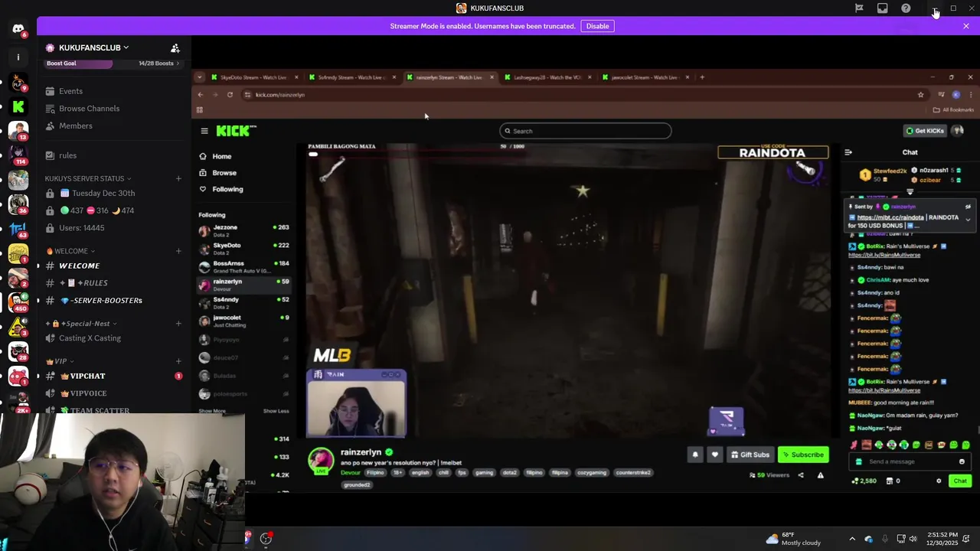Open the mlbt.cc/raindota link in chat
Viewport: 980px width, 551px height.
coord(890,217)
